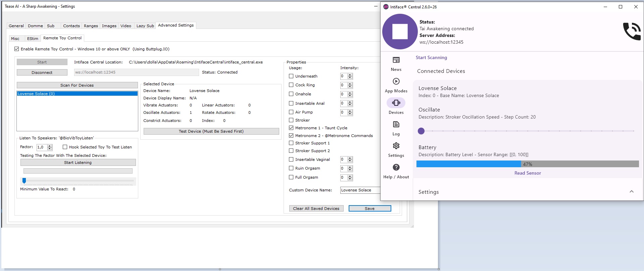Click the ws://localhost:12345 address field in Tease AI

tap(136, 72)
